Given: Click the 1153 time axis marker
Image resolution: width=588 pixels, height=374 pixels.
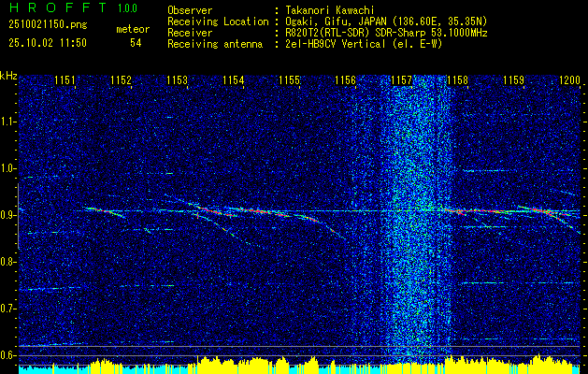Looking at the screenshot, I should [x=177, y=80].
